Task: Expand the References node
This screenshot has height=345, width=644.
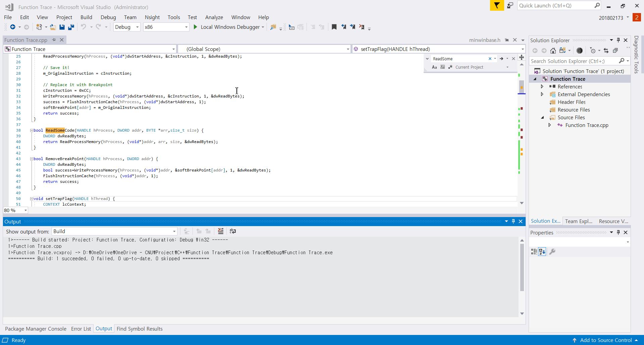Action: click(542, 87)
